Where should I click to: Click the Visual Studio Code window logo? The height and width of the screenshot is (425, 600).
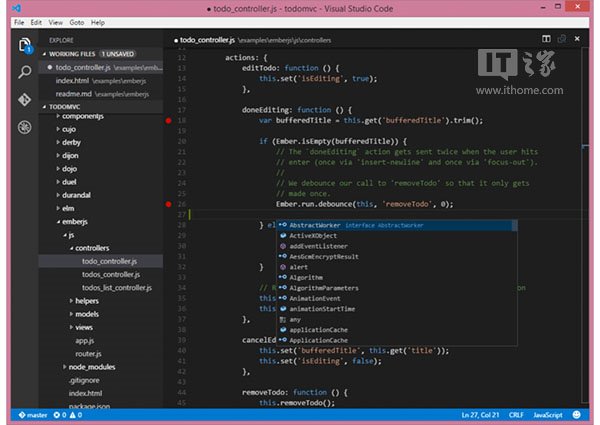point(17,8)
